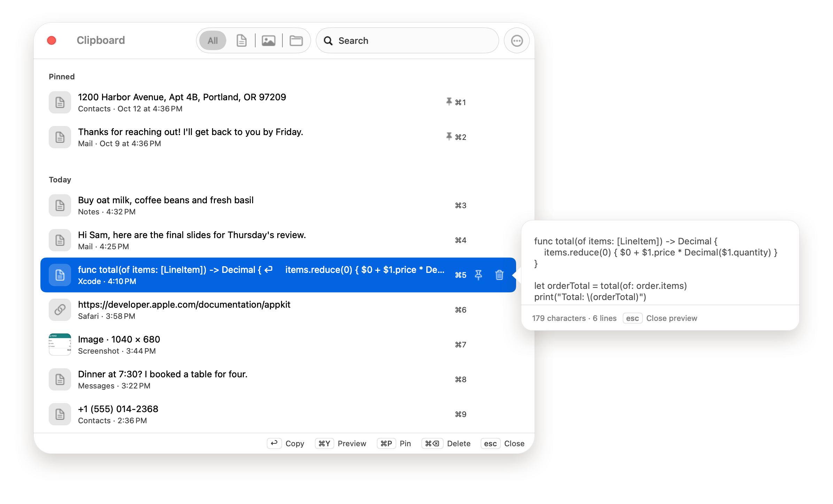Close the Clipboard window with red button

click(x=52, y=40)
